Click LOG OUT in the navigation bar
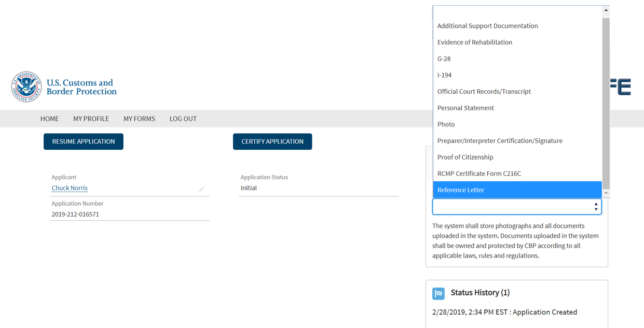The height and width of the screenshot is (328, 644). click(x=183, y=119)
